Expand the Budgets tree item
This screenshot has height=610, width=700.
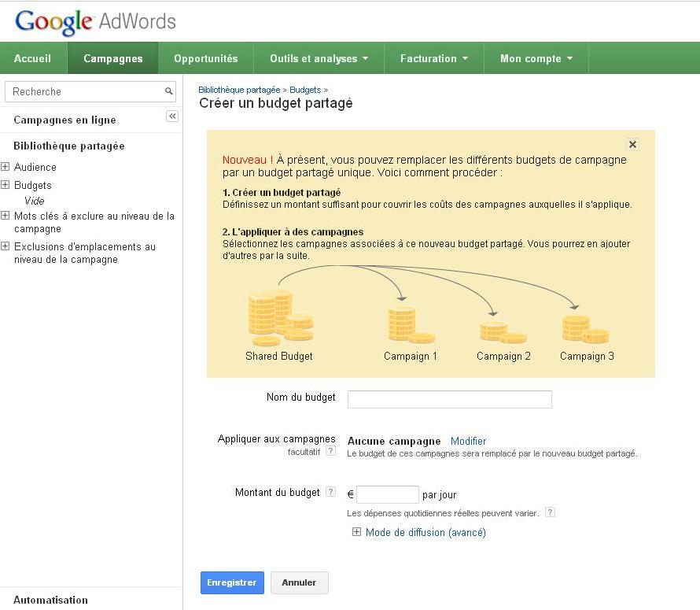[6, 185]
